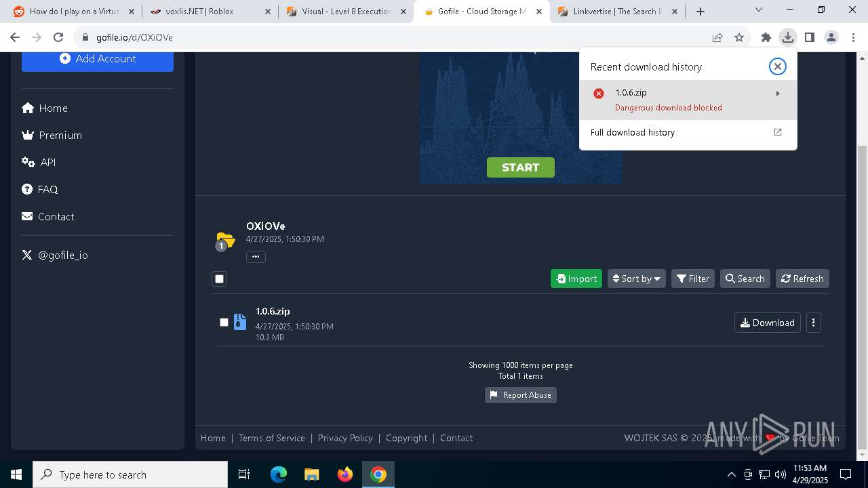The image size is (868, 488).
Task: Open Copyright footer link
Action: coord(406,438)
